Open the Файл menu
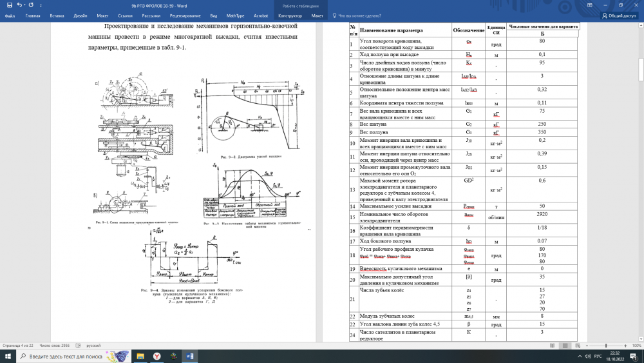The height and width of the screenshot is (363, 644). coord(10,15)
